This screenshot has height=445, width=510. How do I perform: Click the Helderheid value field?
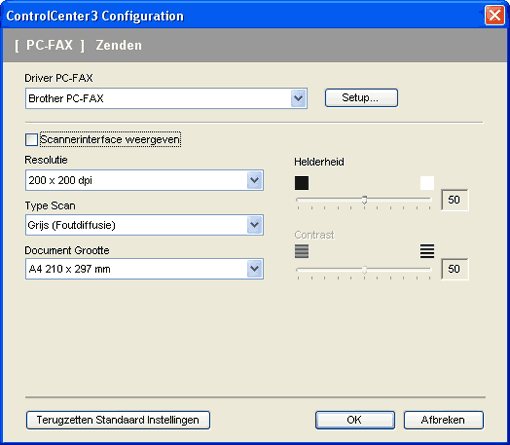[455, 200]
